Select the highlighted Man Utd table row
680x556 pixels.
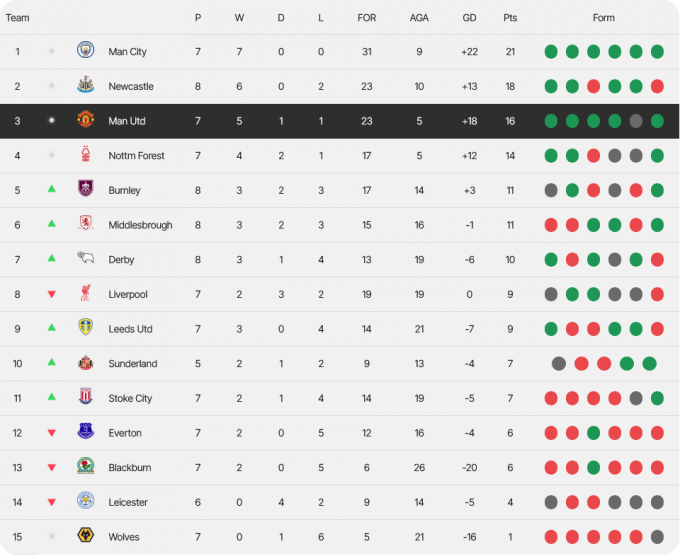[x=340, y=121]
